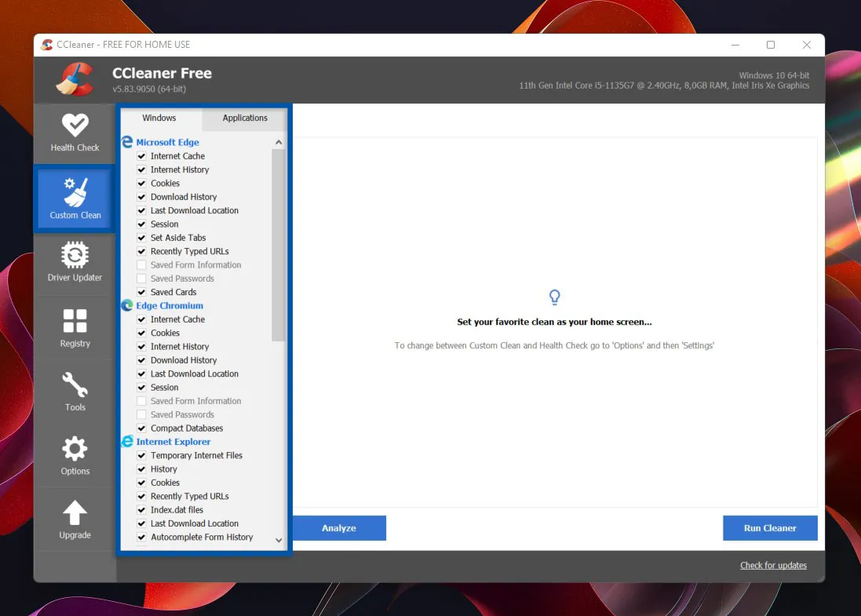The height and width of the screenshot is (616, 861).
Task: Click the lightbulb tip icon
Action: (x=555, y=297)
